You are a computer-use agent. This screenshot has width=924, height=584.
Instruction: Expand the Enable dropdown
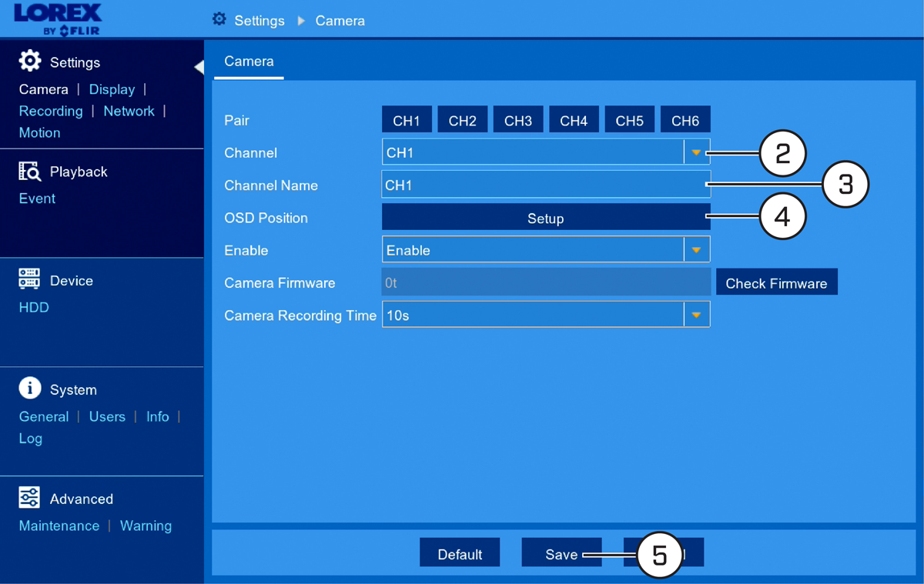coord(546,250)
